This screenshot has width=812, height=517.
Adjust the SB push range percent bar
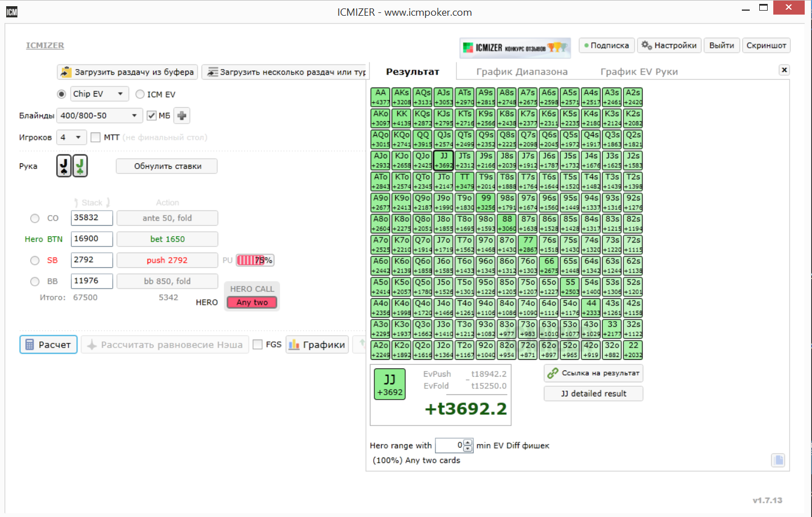point(255,260)
